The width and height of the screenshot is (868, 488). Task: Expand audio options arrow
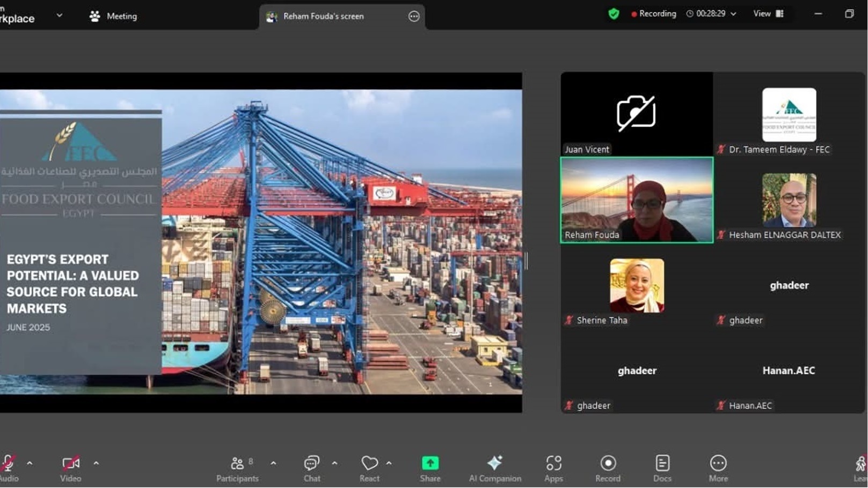coord(30,463)
